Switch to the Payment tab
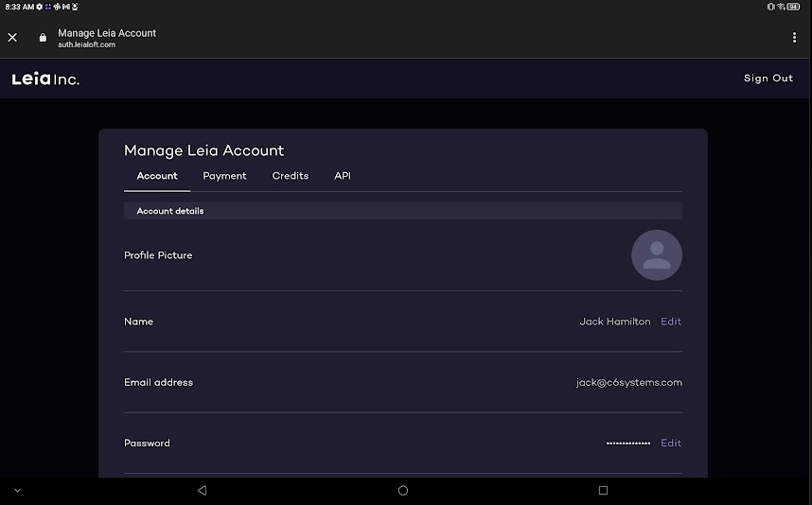 224,176
